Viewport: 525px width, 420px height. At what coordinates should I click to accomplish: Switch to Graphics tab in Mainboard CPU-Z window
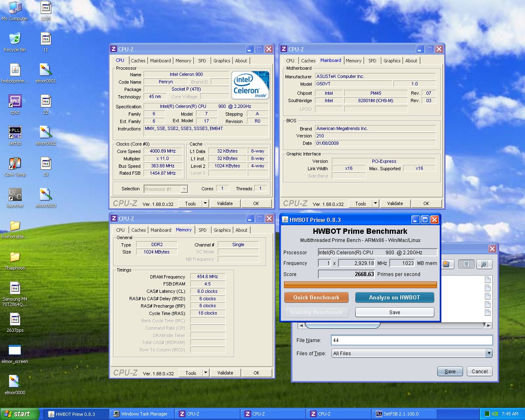[392, 61]
